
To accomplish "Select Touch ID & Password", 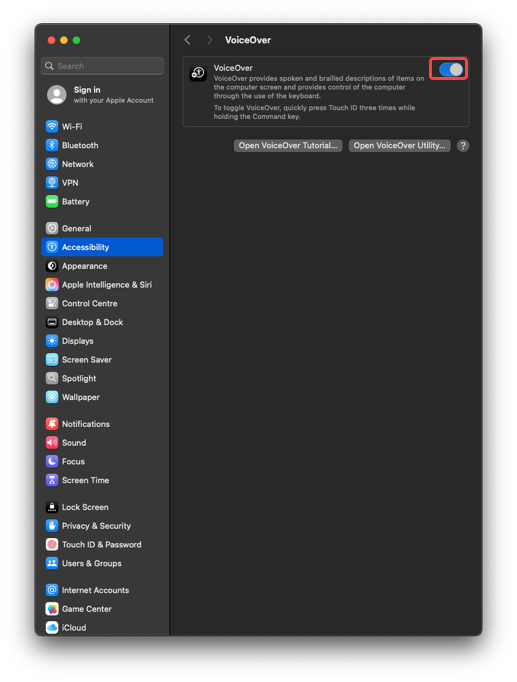I will pyautogui.click(x=102, y=545).
